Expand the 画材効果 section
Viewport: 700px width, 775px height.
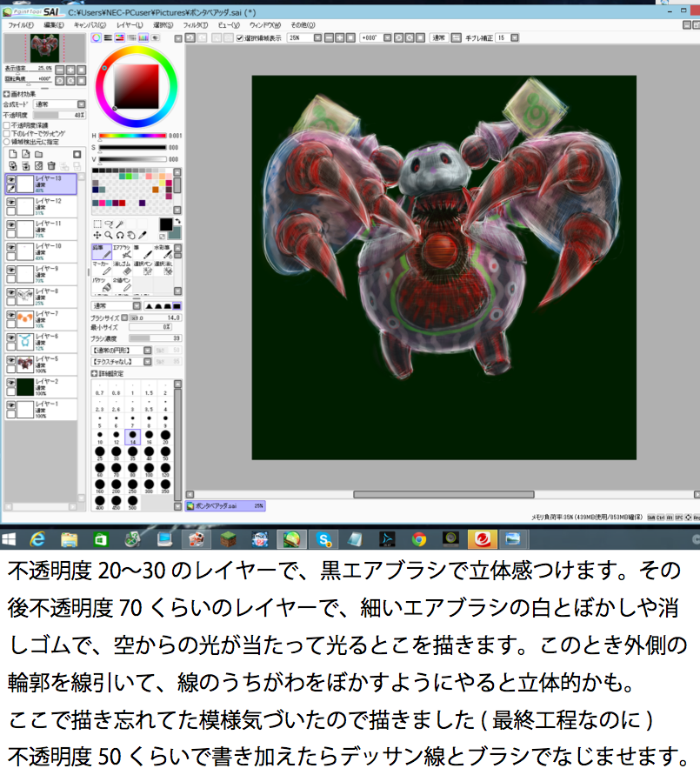pos(6,94)
